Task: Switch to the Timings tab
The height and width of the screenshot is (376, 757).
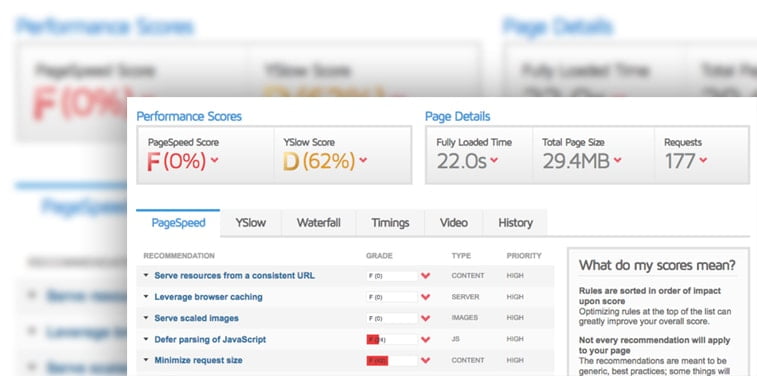Action: (x=390, y=223)
